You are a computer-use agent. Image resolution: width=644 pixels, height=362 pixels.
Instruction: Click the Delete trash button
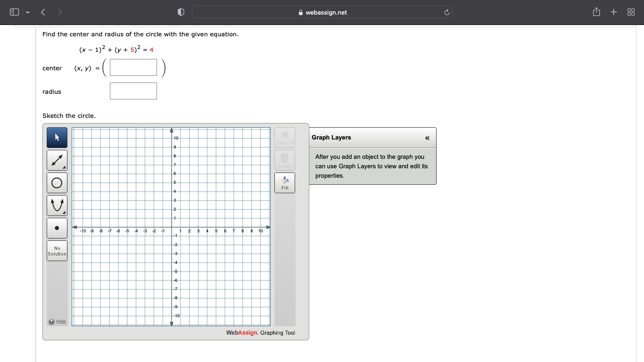click(285, 160)
